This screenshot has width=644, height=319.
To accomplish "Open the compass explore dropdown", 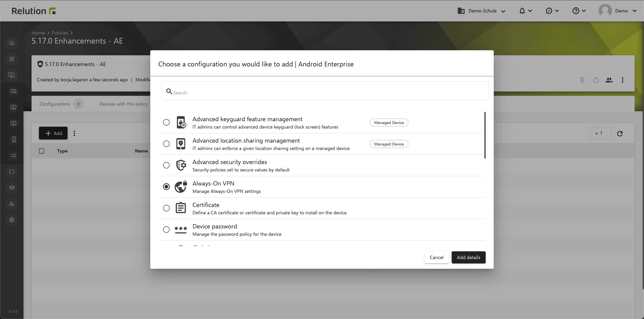I will coord(552,11).
